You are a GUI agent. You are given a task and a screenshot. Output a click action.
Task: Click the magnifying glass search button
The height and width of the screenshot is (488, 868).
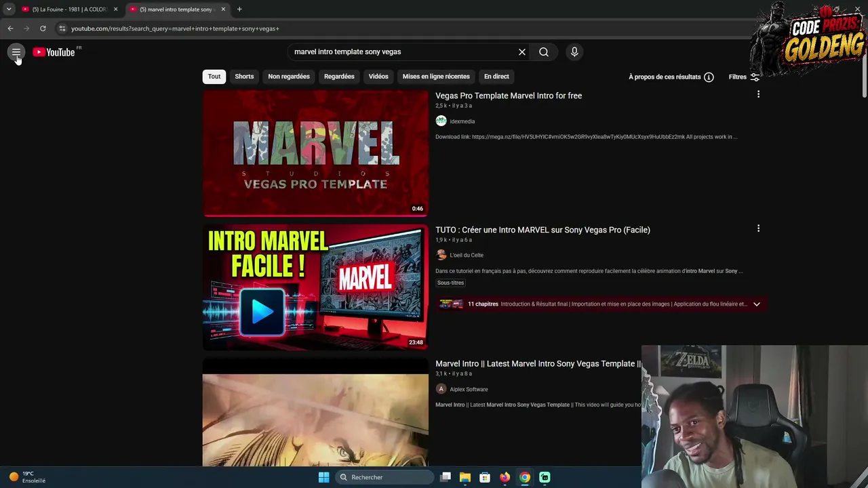pos(544,52)
